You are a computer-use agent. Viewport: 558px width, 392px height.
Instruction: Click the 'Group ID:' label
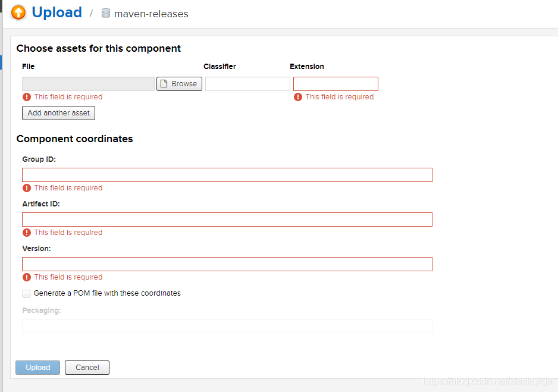(x=39, y=159)
